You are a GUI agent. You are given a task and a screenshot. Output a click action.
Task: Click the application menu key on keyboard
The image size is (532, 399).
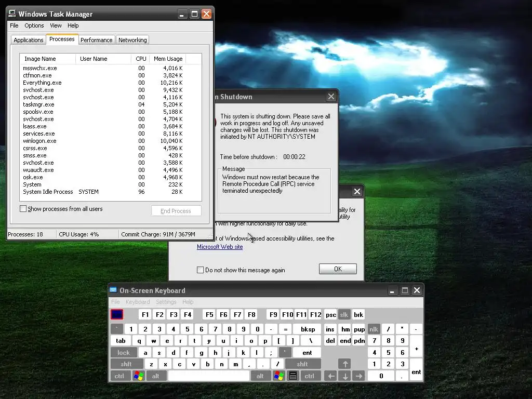click(293, 376)
